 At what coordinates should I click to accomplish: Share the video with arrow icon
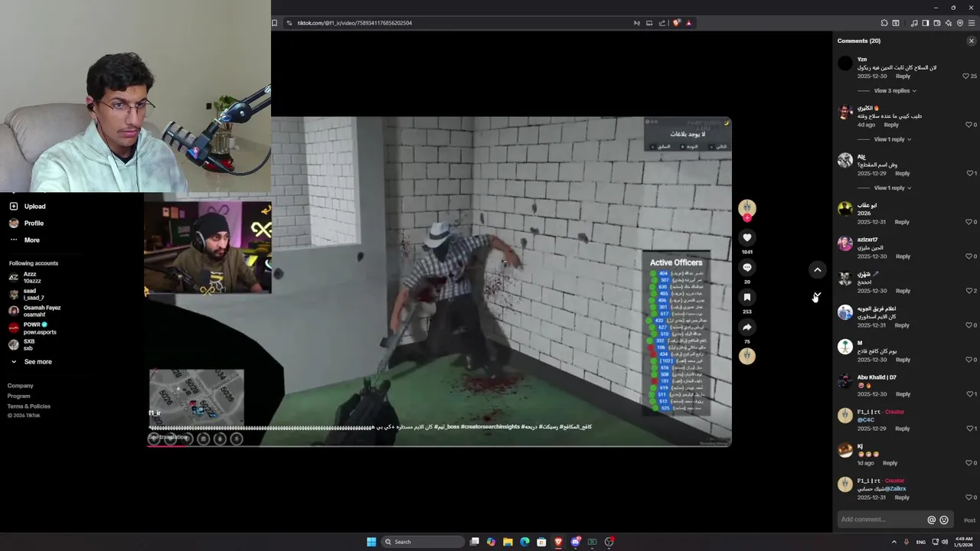coord(747,328)
